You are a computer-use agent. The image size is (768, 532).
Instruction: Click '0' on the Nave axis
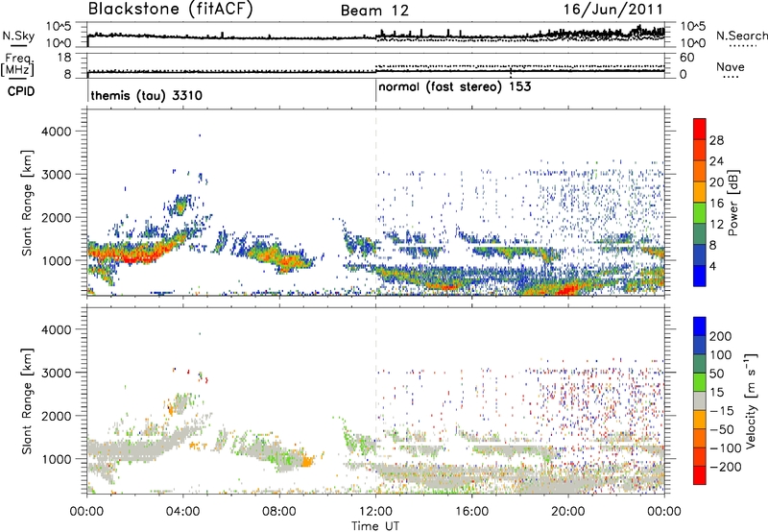click(683, 75)
